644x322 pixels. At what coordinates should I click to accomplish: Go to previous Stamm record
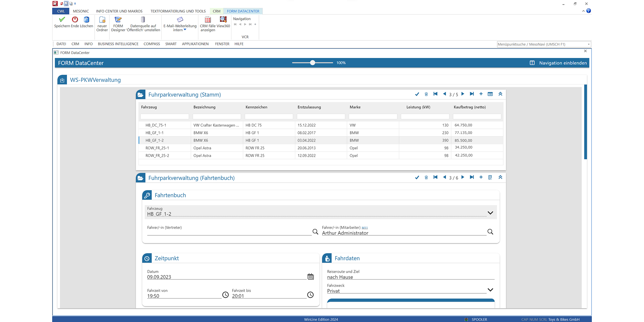[444, 94]
